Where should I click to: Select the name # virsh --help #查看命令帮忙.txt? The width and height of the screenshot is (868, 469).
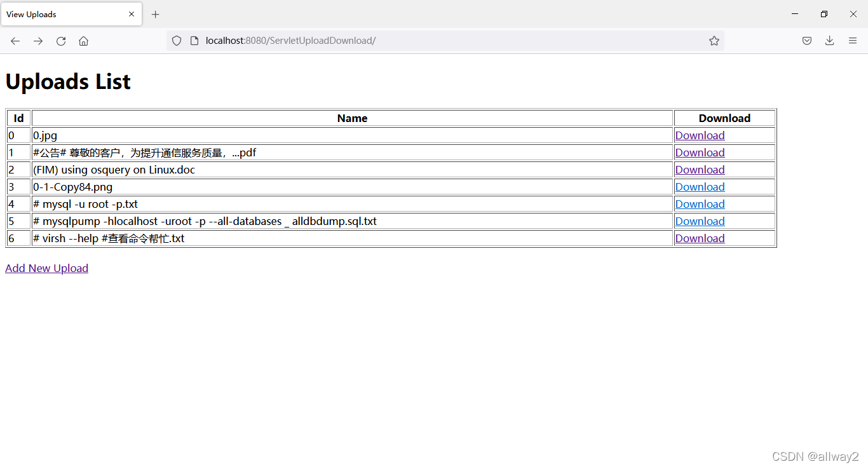point(109,238)
